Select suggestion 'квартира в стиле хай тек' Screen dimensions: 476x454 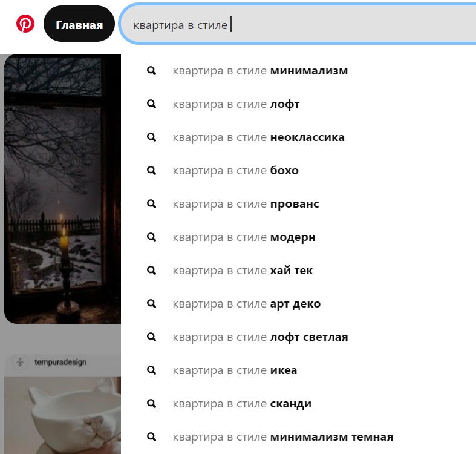(243, 271)
